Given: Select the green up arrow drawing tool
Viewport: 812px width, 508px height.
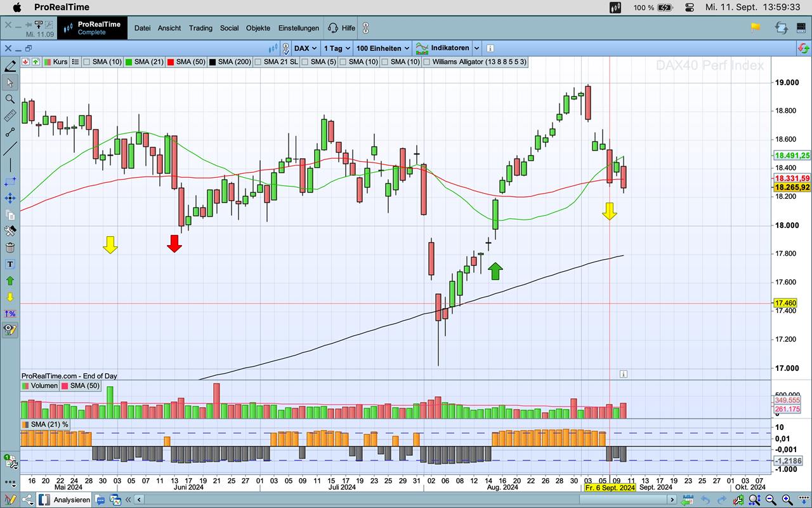Looking at the screenshot, I should click(x=10, y=281).
